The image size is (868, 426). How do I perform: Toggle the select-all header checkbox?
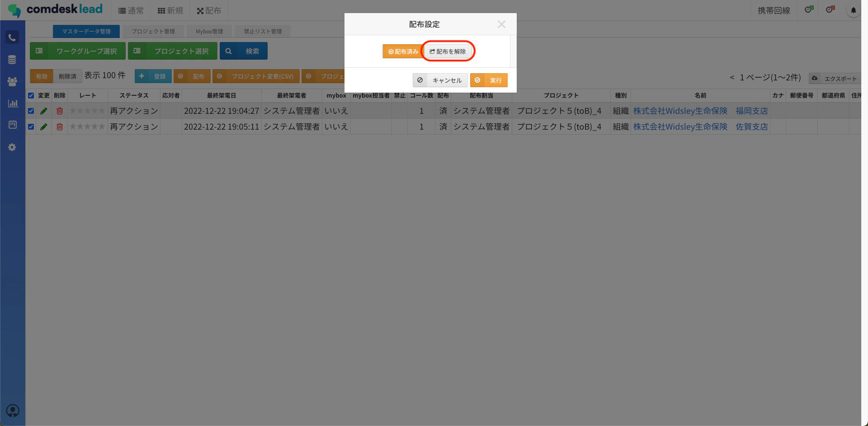pyautogui.click(x=31, y=96)
